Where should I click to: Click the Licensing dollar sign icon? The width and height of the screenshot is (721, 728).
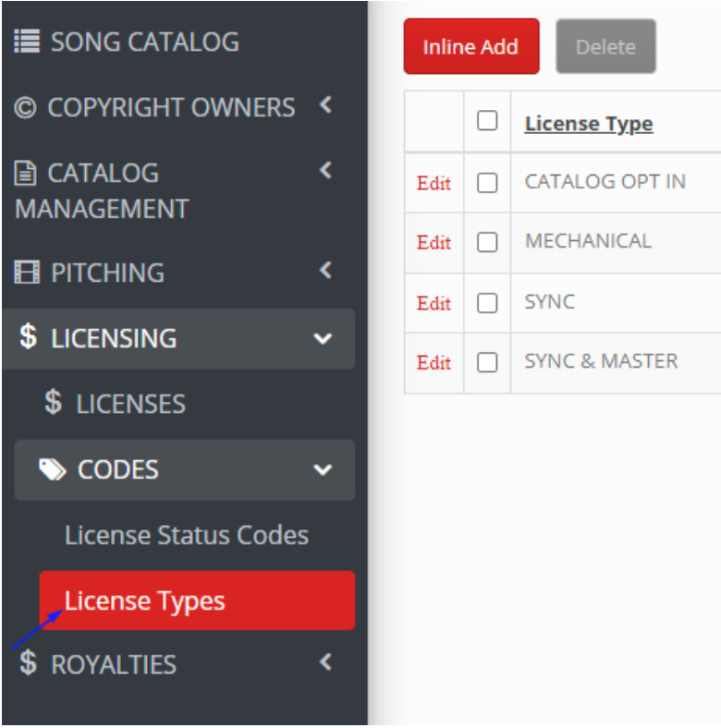click(28, 336)
